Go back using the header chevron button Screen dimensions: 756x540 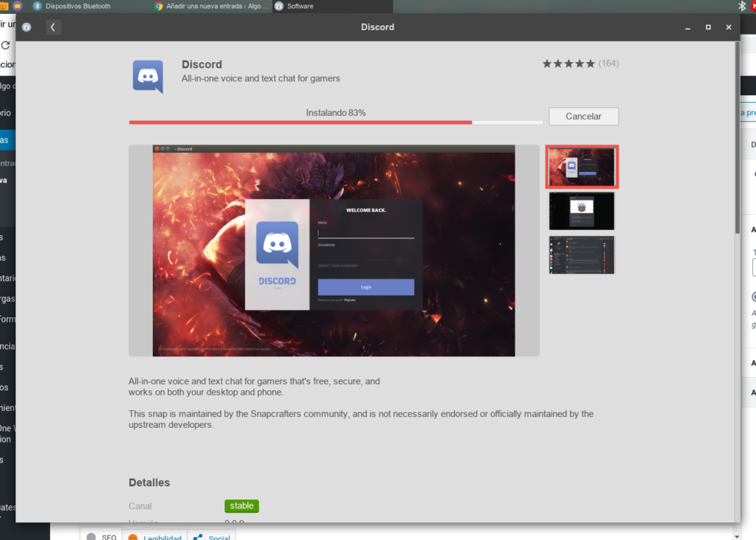pyautogui.click(x=53, y=27)
